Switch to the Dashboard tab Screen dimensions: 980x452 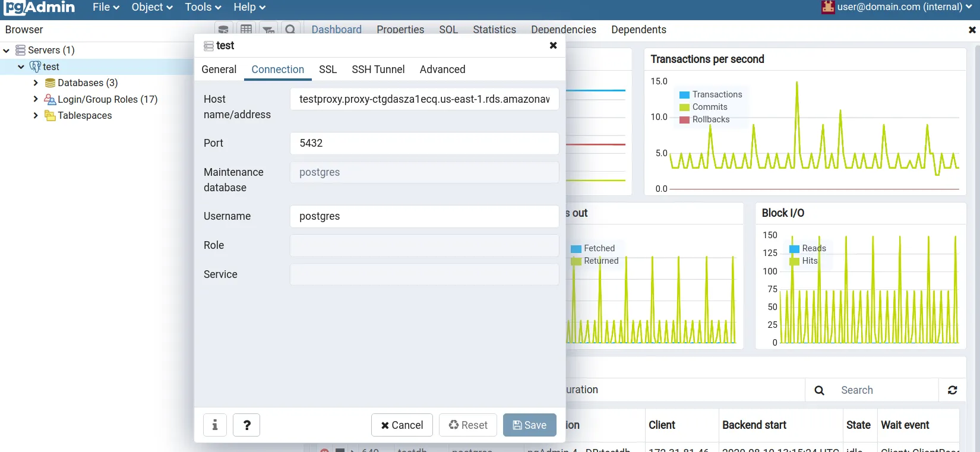[x=337, y=30]
